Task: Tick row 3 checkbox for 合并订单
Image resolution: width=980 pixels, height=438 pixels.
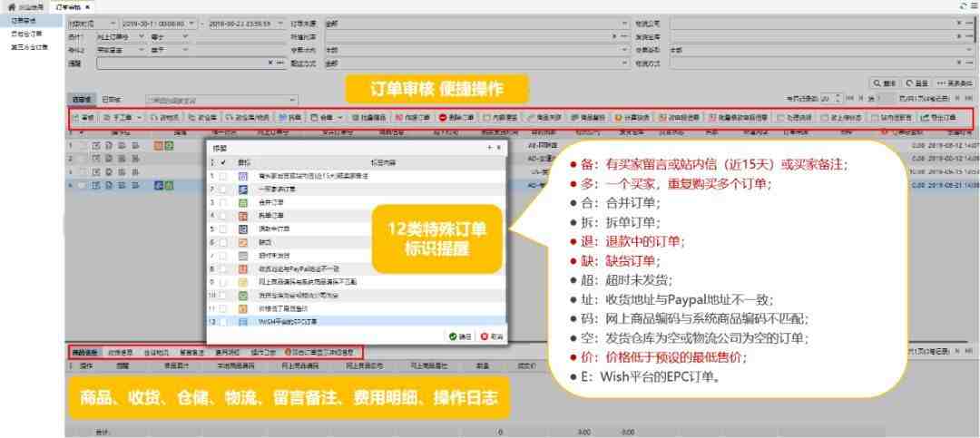Action: click(223, 202)
